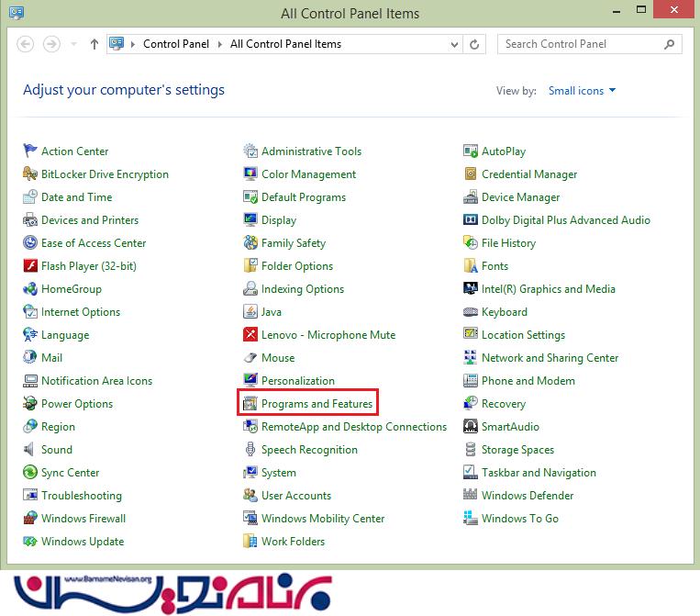Open the BitLocker Drive Encryption icon
This screenshot has height=616, width=700.
click(x=30, y=174)
